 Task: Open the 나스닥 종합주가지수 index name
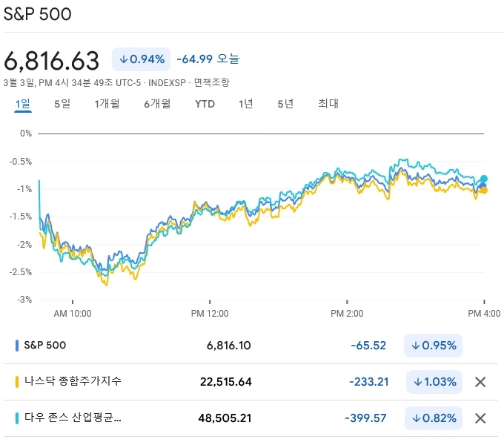73,382
